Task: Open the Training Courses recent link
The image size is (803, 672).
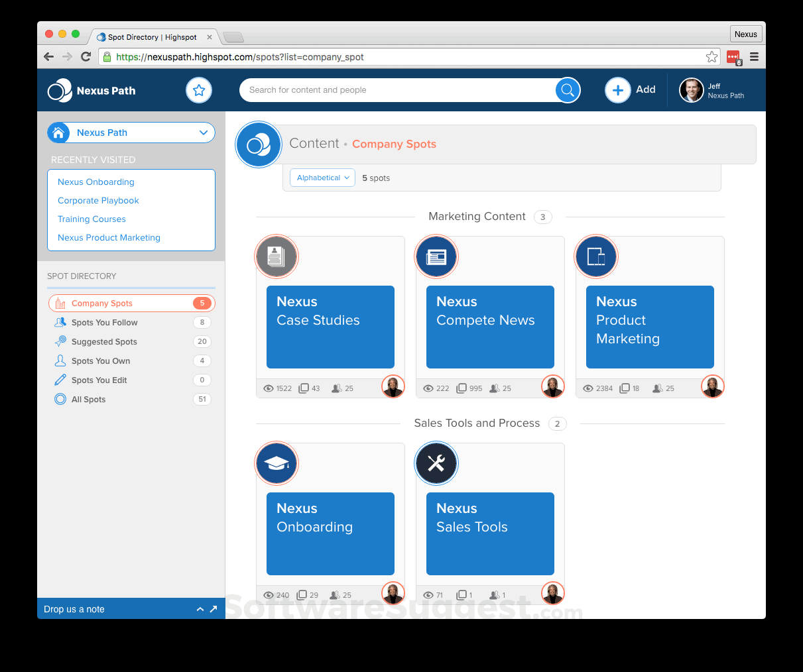Action: [92, 219]
